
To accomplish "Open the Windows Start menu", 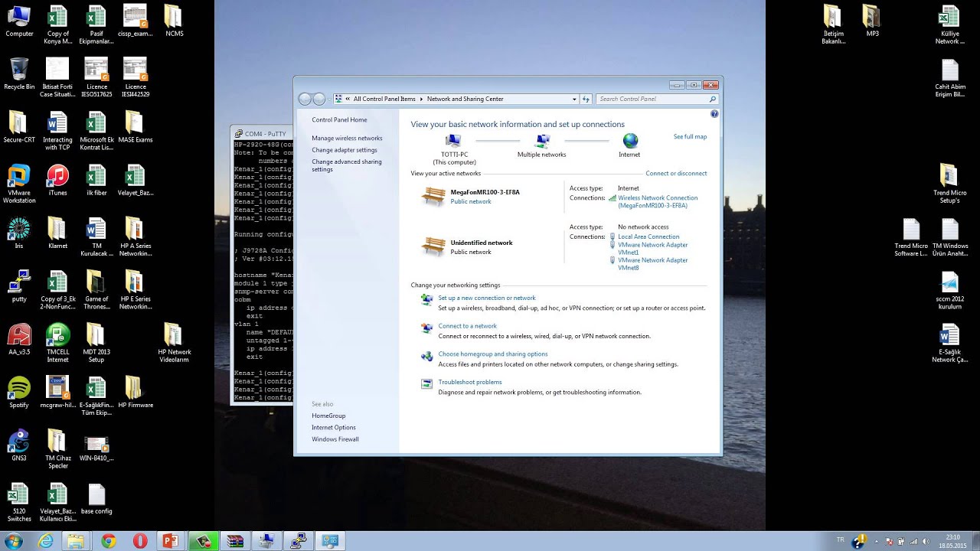I will (x=14, y=541).
